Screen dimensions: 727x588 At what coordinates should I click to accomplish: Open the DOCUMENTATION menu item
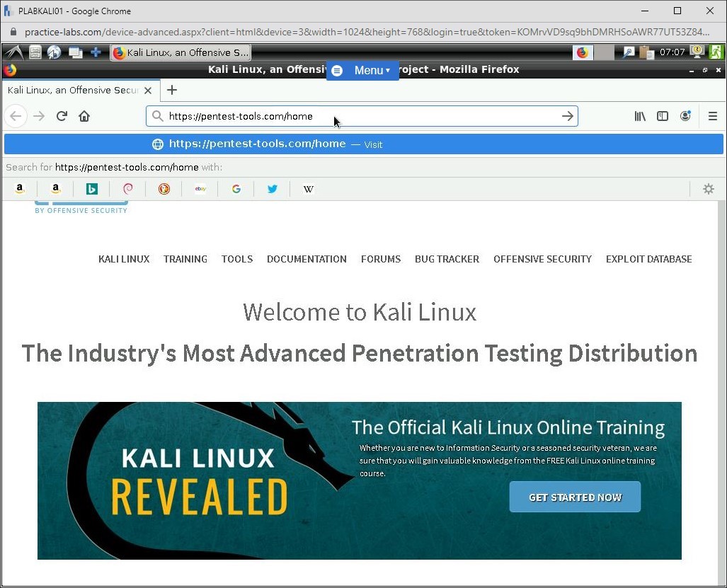[x=307, y=259]
